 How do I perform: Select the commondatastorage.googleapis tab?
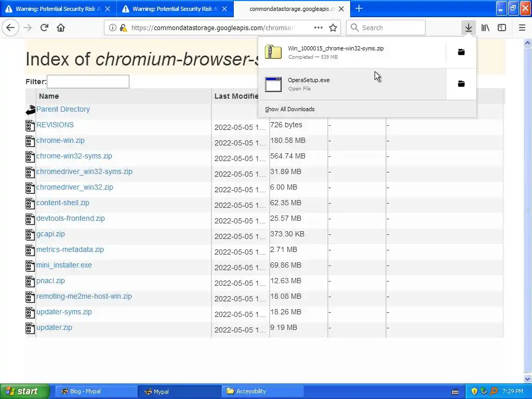point(292,9)
